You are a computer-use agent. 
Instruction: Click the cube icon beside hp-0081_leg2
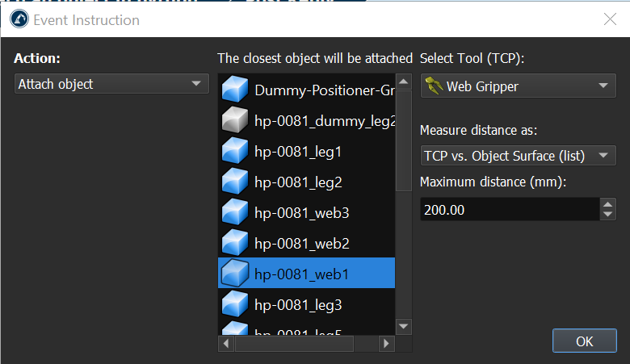coord(235,182)
